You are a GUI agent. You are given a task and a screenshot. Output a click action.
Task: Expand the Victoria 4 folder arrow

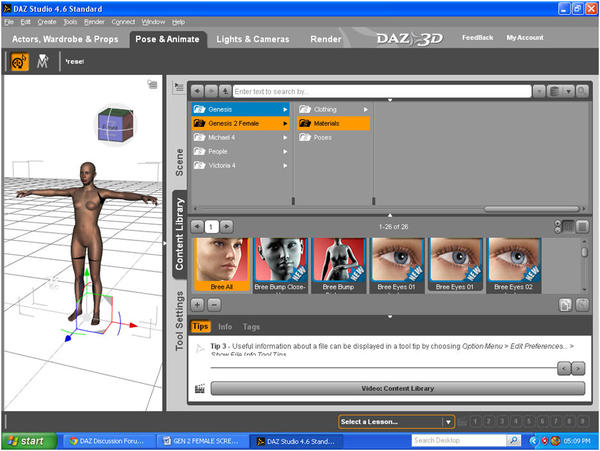[285, 166]
